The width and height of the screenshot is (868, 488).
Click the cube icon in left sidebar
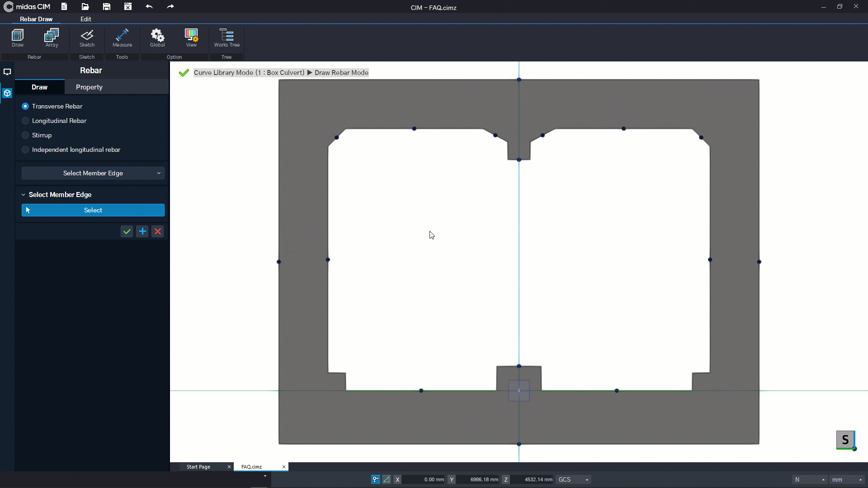(x=7, y=93)
